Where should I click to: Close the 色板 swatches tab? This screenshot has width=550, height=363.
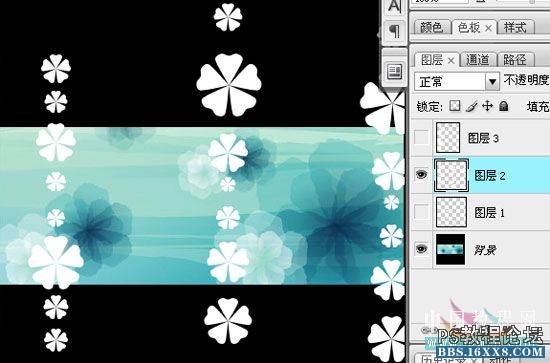488,28
